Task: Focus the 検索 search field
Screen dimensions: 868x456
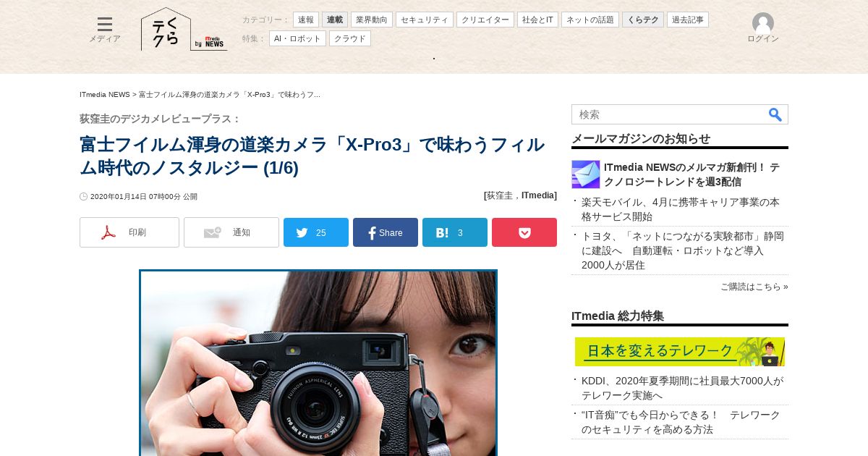Action: coord(669,114)
